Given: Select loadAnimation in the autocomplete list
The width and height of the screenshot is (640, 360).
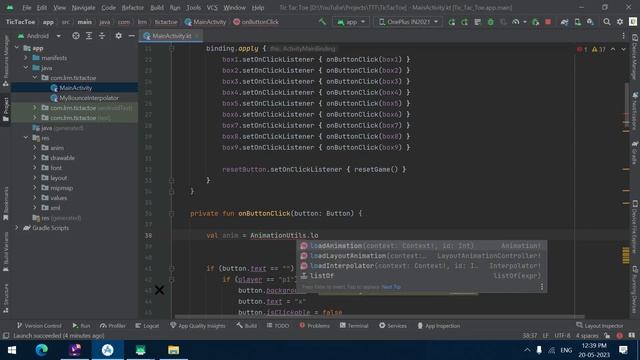Looking at the screenshot, I should (421, 246).
